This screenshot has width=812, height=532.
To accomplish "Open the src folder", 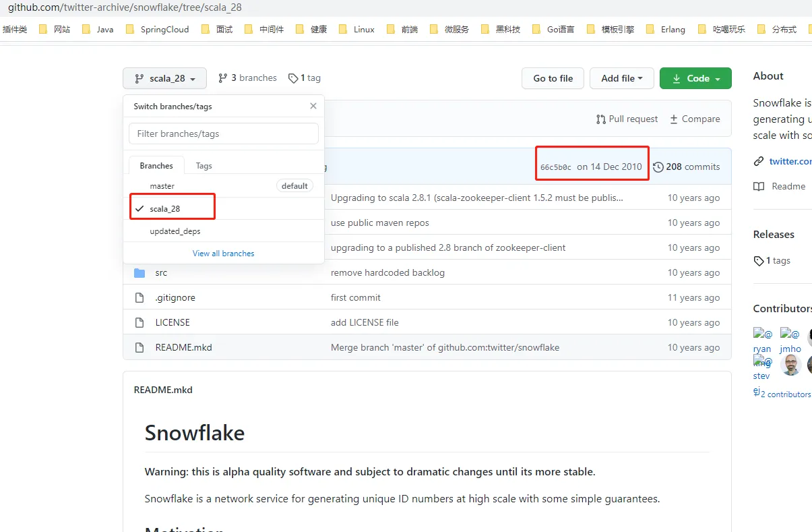I will [x=161, y=272].
